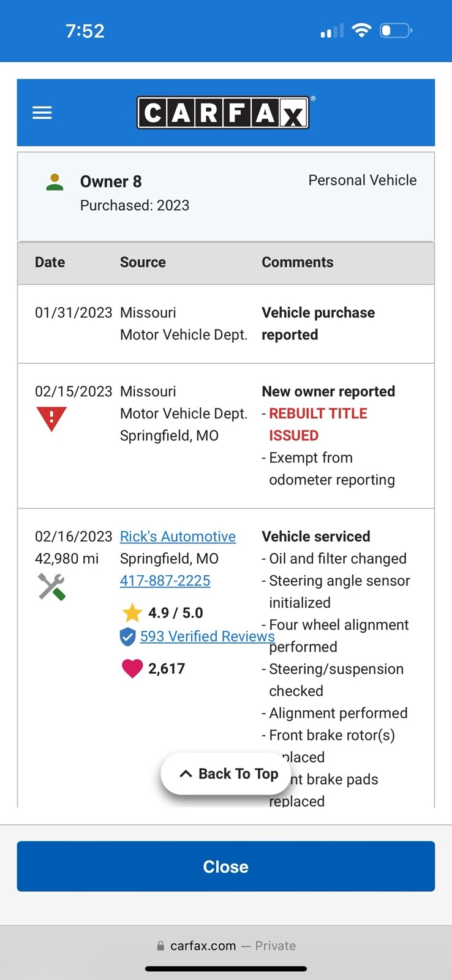Click the Source column header

pyautogui.click(x=143, y=262)
